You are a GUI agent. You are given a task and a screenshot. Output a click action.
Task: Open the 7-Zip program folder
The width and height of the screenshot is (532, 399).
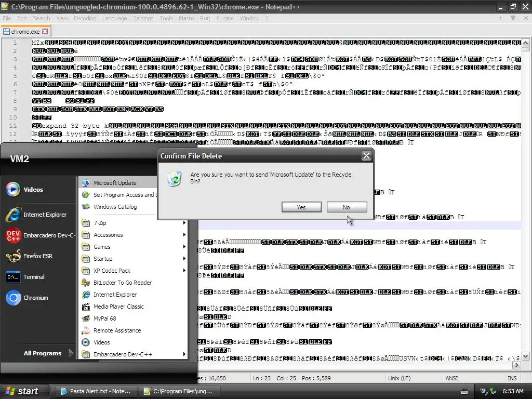[134, 223]
